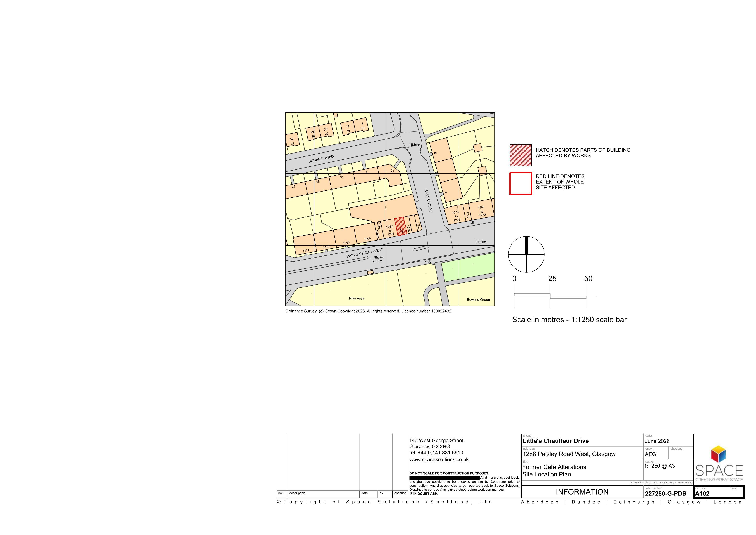Click the '14 16' house label
756x535 pixels.
[x=348, y=129]
